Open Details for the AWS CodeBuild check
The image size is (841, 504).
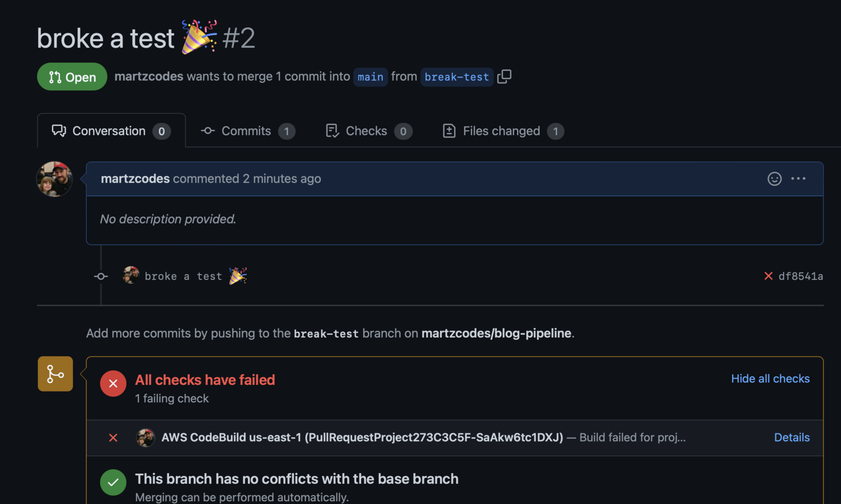pos(792,437)
